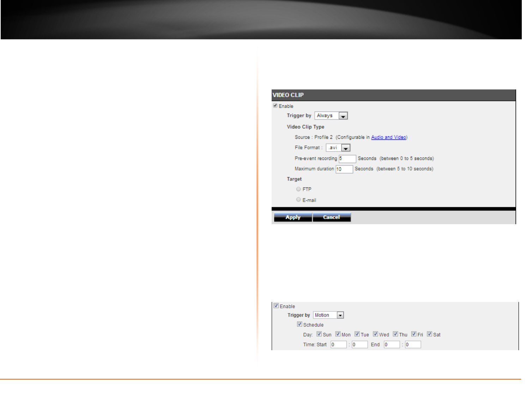Click the Maximum duration seconds field
Screen dimensions: 532x412
pos(344,169)
